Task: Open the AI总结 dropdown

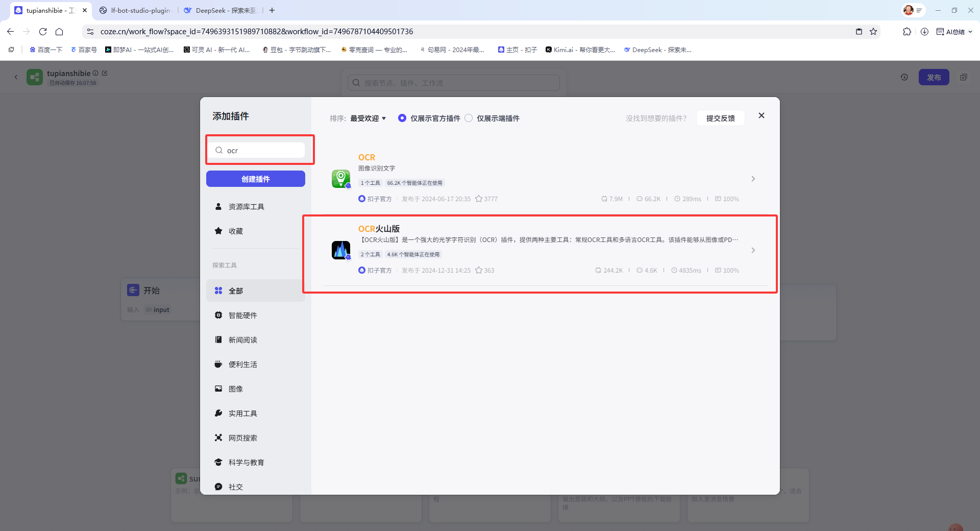Action: [x=954, y=32]
